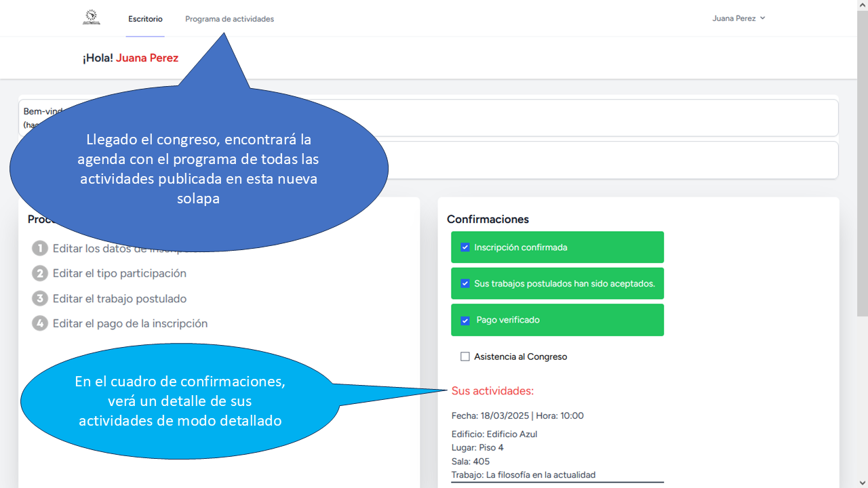The height and width of the screenshot is (488, 868).
Task: Click the Sus actividades red heading
Action: point(492,390)
